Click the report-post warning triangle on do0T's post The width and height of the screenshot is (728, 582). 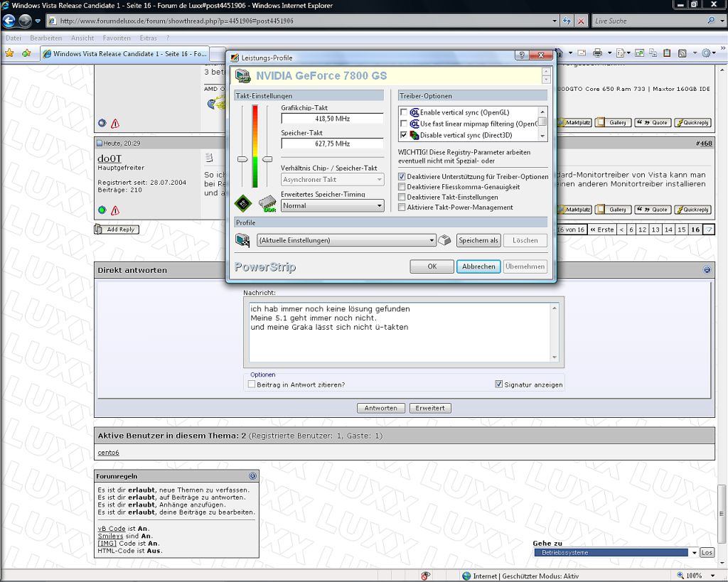(115, 210)
